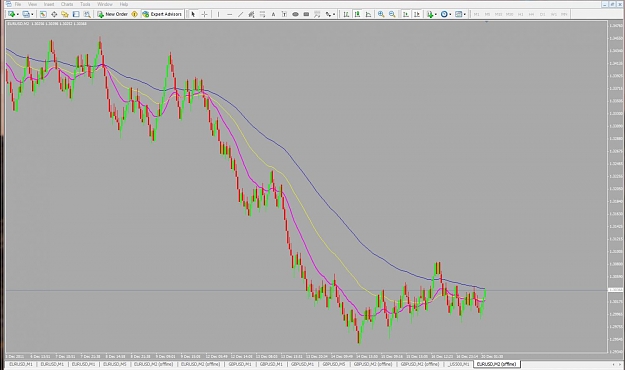Open the Templates icon
Screen dimensions: 625x370
[x=458, y=14]
